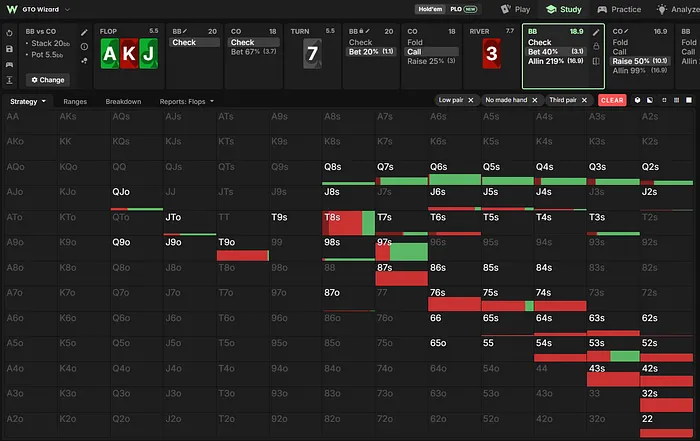Viewport: 700px width, 441px height.
Task: Click the edit pencil next to BB vs CO
Action: [84, 32]
